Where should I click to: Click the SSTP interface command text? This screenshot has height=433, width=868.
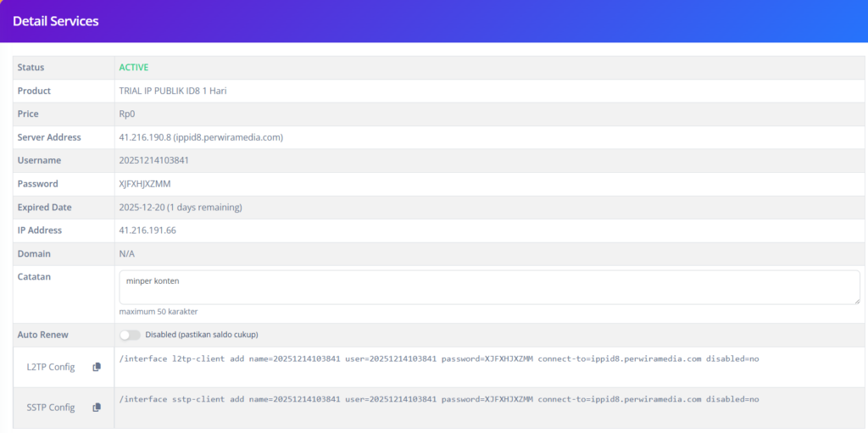[439, 399]
